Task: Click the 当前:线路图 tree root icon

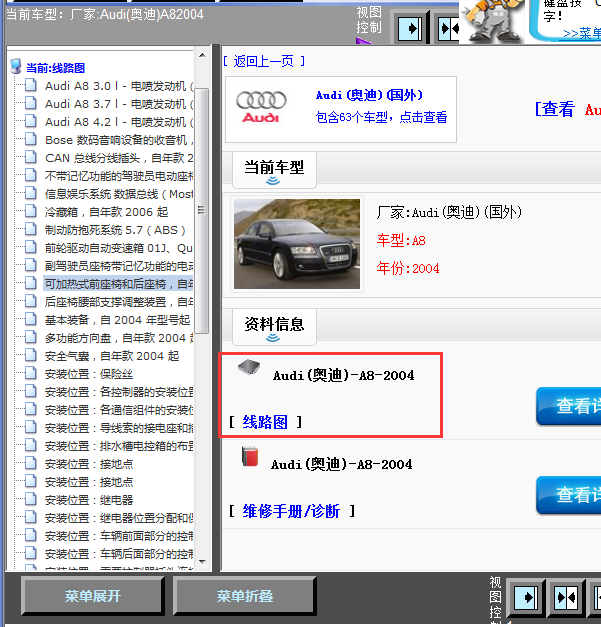Action: click(16, 67)
